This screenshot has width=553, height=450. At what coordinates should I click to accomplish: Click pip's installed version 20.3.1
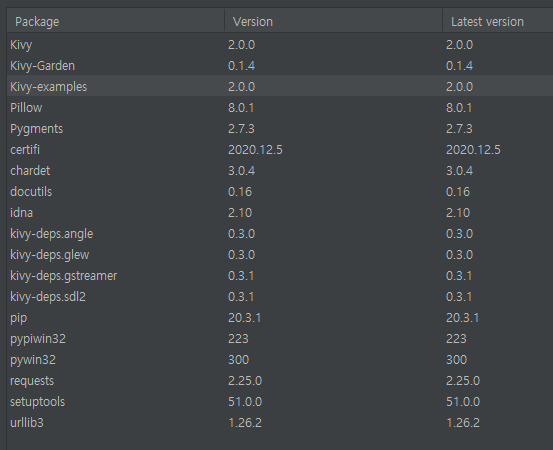pos(244,317)
